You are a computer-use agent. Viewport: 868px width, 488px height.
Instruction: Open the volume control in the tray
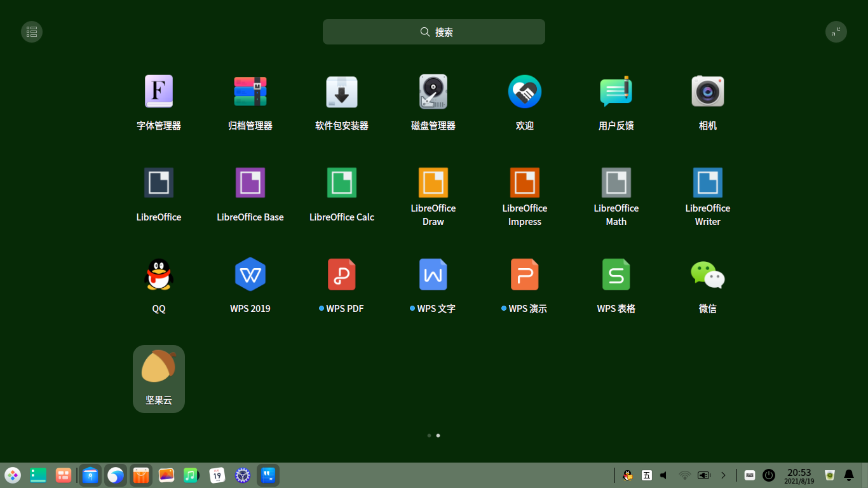click(x=665, y=475)
